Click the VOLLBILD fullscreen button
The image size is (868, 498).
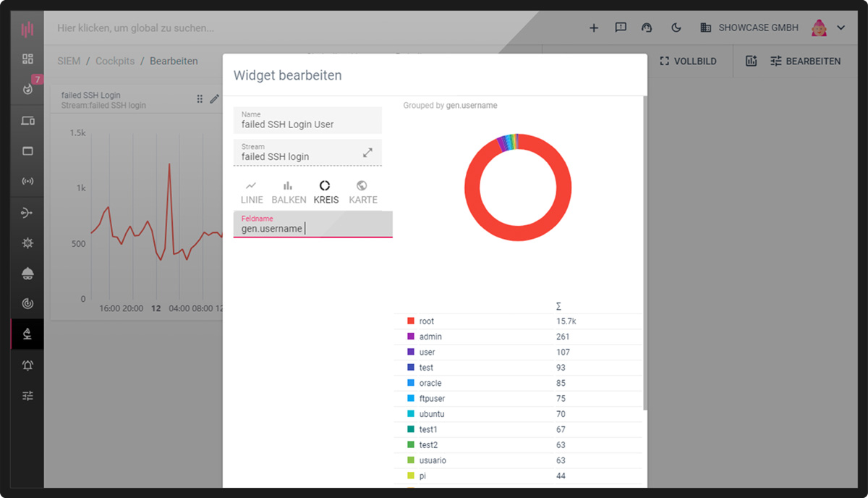pyautogui.click(x=688, y=62)
